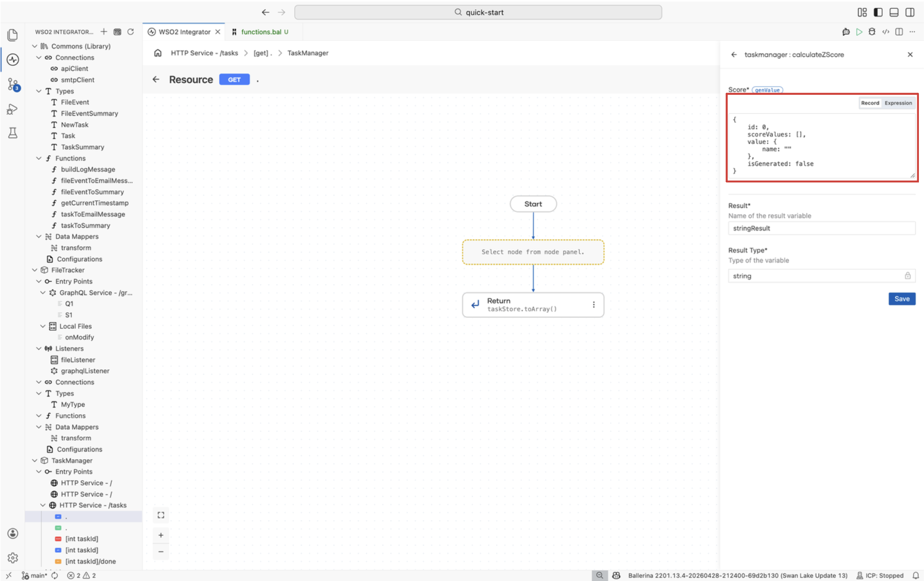The width and height of the screenshot is (924, 581).
Task: Click TaskManager in the breadcrumb
Action: click(308, 53)
